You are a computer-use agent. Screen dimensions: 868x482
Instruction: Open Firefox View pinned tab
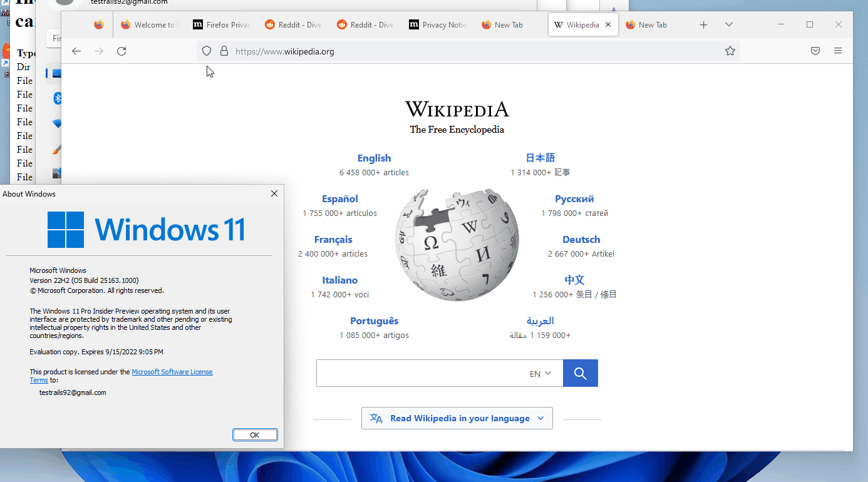click(x=99, y=25)
